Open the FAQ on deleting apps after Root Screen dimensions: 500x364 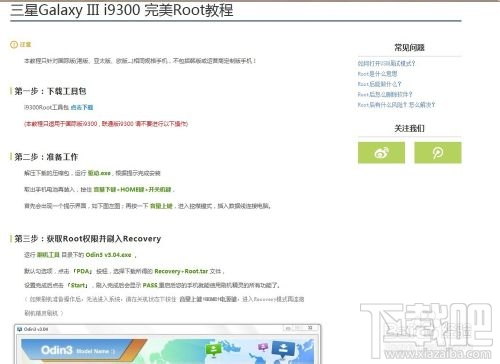(x=385, y=94)
